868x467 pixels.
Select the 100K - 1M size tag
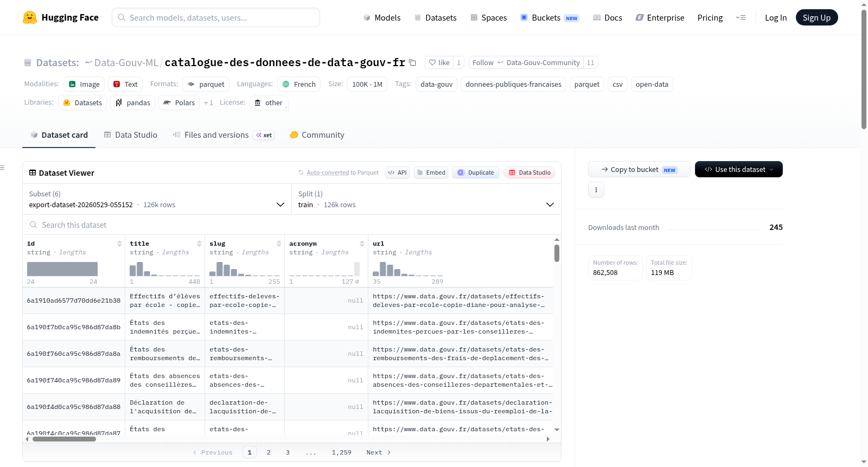click(367, 84)
